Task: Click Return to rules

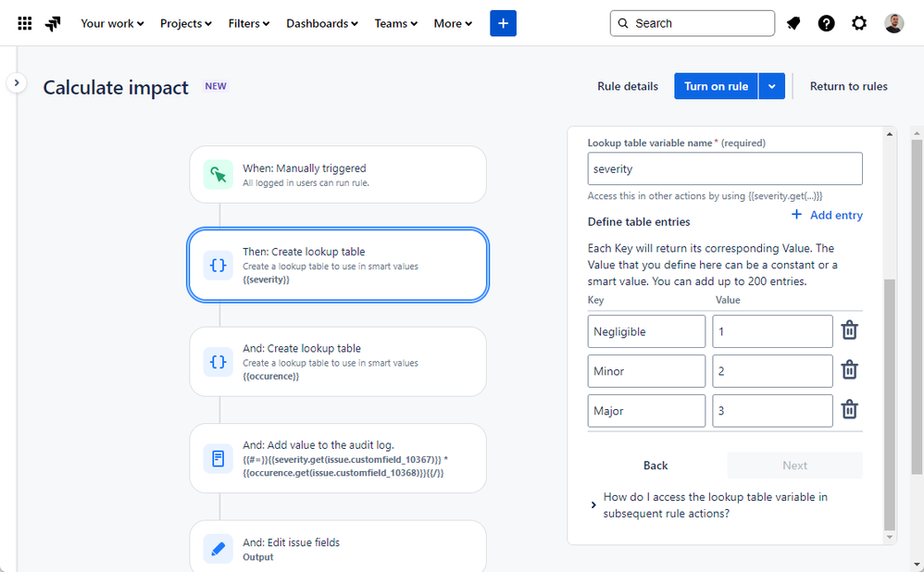Action: pyautogui.click(x=849, y=87)
